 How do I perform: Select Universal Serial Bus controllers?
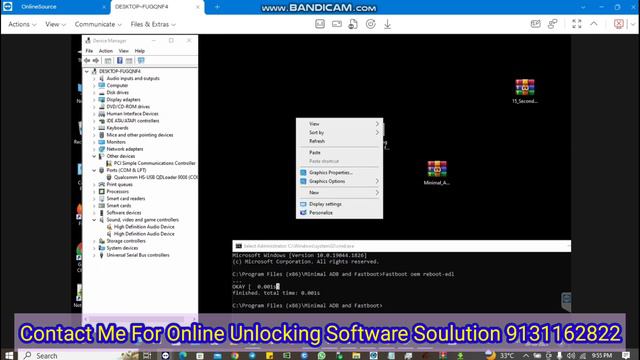pyautogui.click(x=138, y=255)
